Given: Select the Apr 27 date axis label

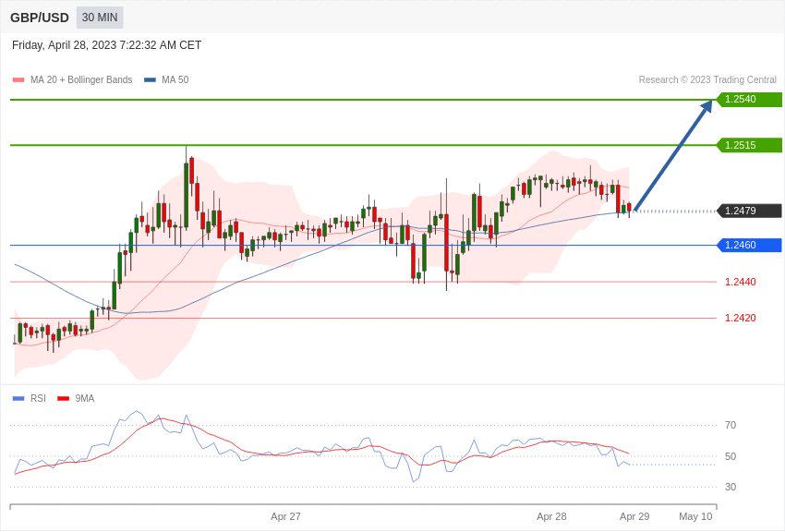Looking at the screenshot, I should click(x=285, y=516).
